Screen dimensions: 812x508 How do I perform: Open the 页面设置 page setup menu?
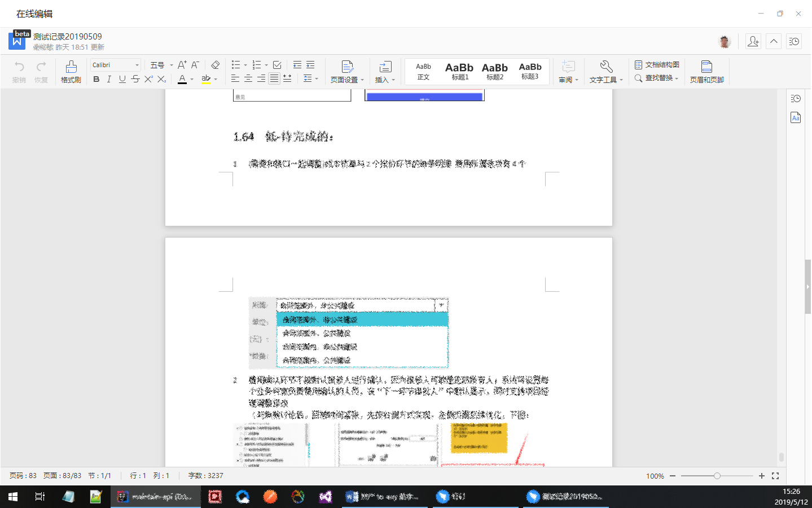tap(347, 72)
